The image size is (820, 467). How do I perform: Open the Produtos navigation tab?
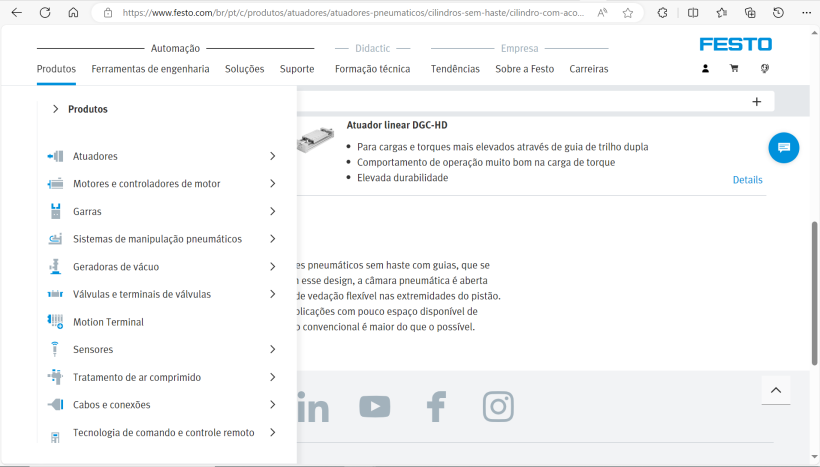(56, 69)
